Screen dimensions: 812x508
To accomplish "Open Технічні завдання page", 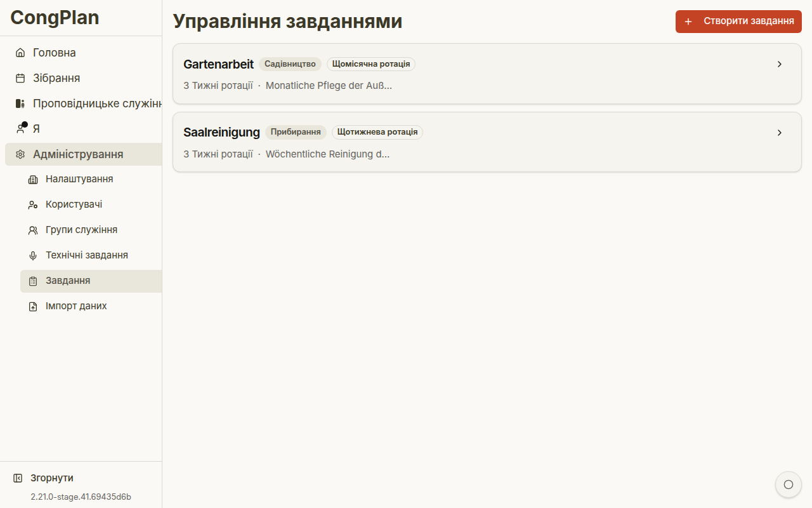I will (x=91, y=256).
